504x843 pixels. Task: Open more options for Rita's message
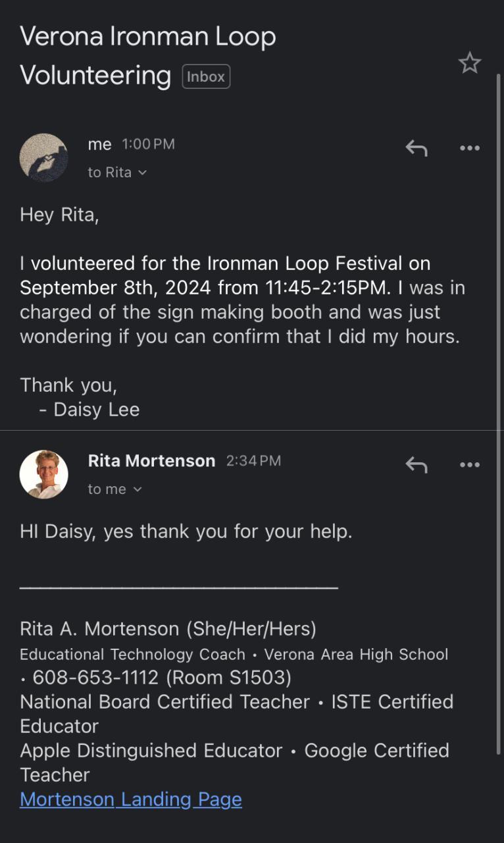pos(469,465)
